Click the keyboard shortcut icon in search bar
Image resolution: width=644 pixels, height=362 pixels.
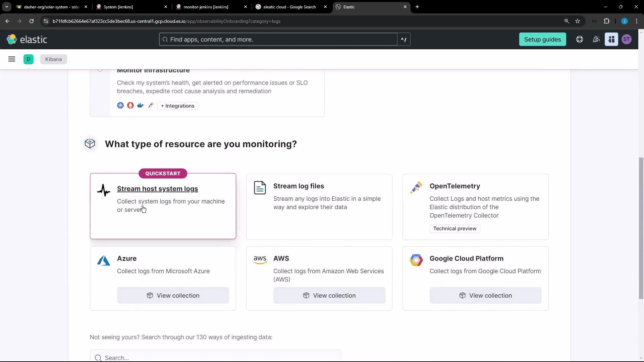[404, 40]
